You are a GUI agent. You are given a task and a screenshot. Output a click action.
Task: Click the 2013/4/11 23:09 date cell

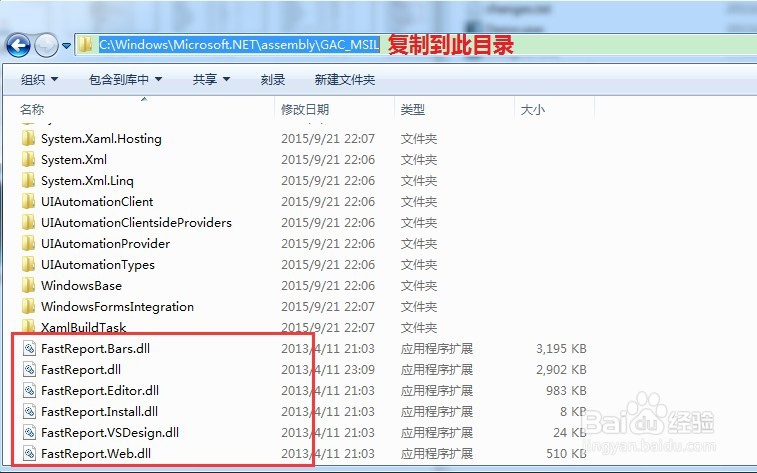click(328, 369)
